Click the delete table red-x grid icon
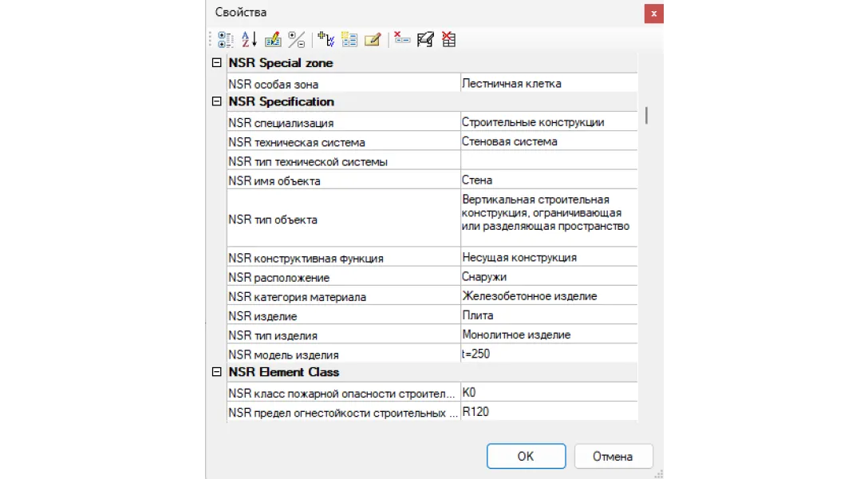868x479 pixels. coord(448,38)
